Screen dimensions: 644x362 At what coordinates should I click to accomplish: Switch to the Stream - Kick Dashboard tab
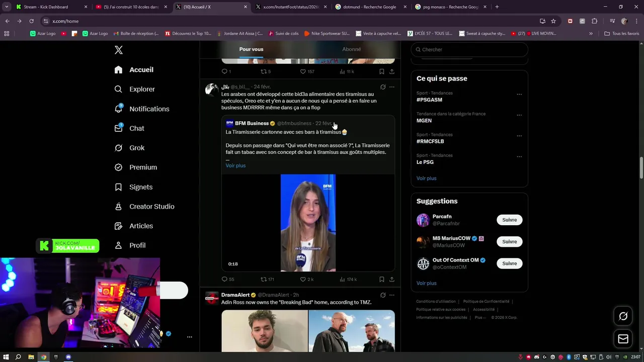[50, 7]
